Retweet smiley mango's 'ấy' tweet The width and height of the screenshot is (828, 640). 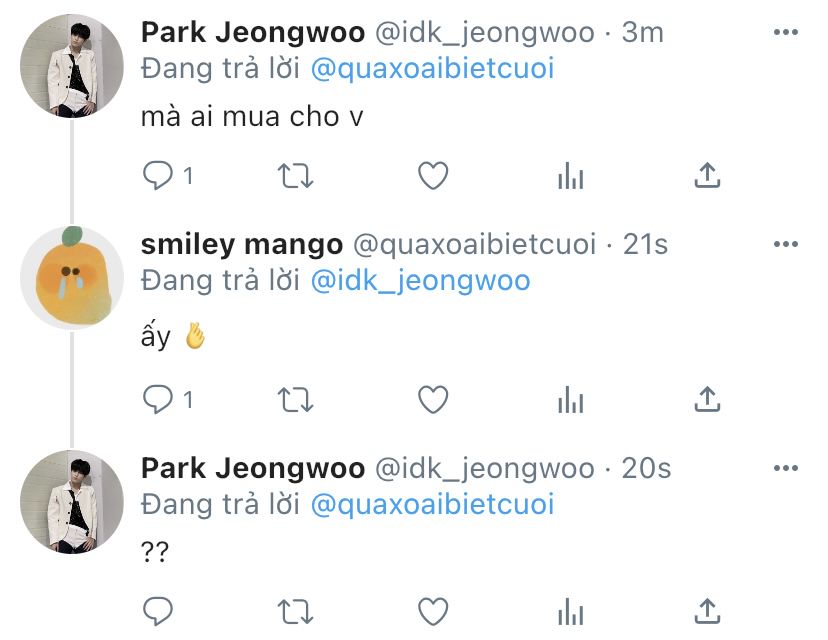pos(296,400)
